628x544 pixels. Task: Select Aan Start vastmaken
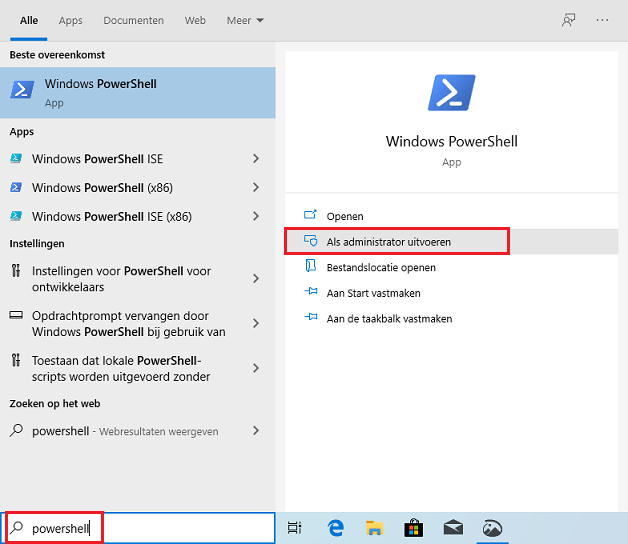tap(451, 293)
